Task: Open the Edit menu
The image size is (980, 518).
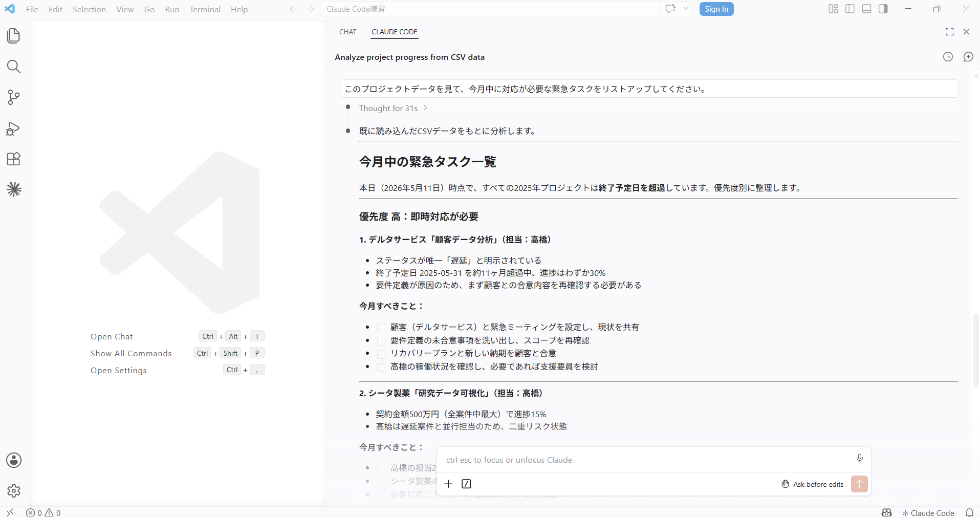Action: (56, 9)
